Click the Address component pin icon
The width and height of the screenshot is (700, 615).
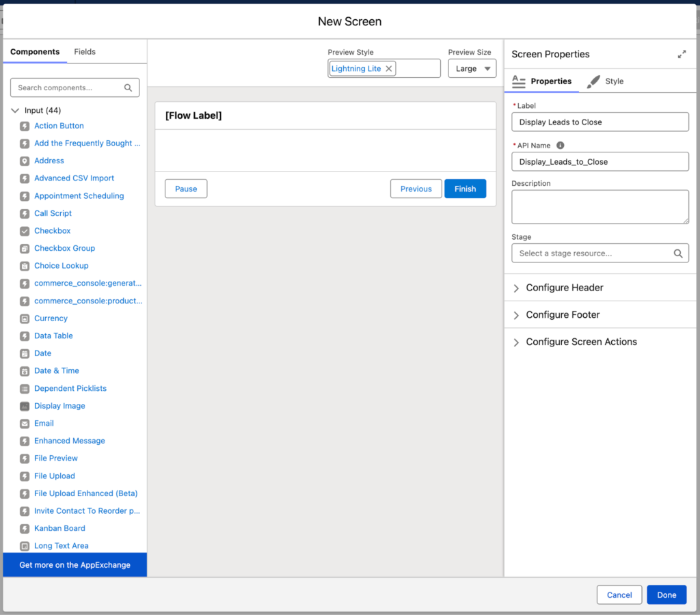[x=25, y=161]
